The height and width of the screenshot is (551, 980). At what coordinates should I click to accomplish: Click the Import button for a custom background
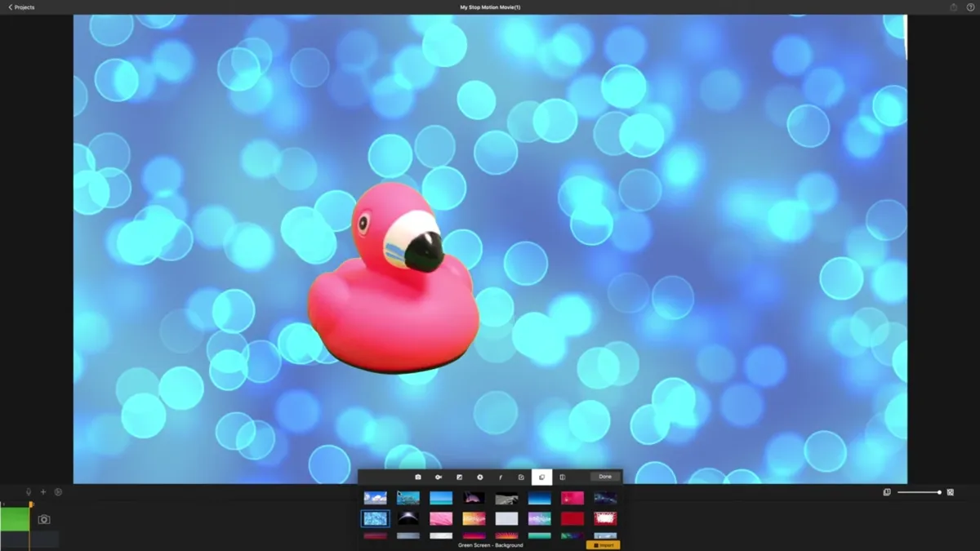(604, 544)
